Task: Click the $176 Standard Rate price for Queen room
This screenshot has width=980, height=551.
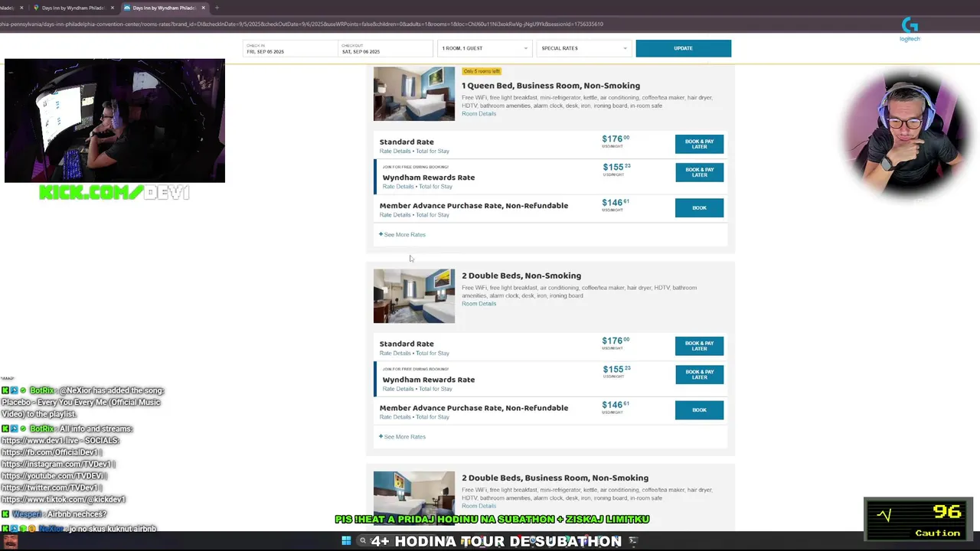Action: [616, 141]
